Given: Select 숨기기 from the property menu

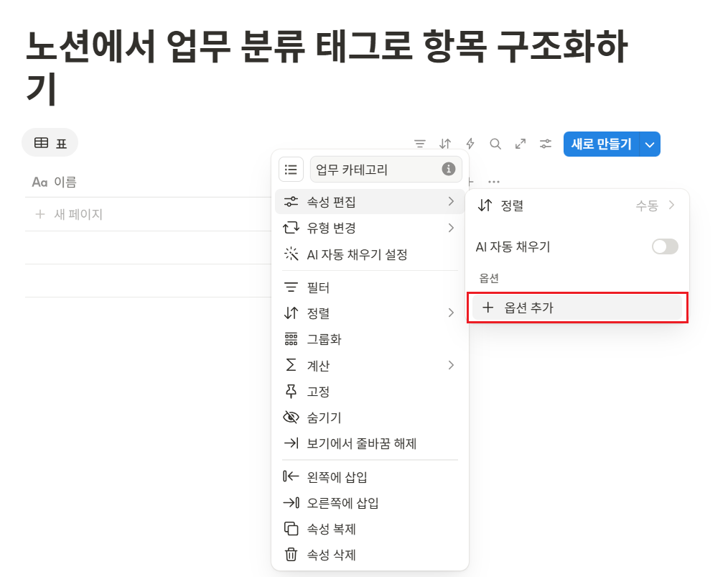Looking at the screenshot, I should (x=323, y=417).
